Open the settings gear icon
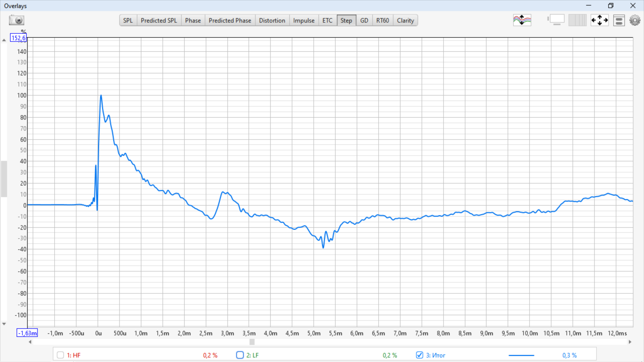Image resolution: width=644 pixels, height=362 pixels. (635, 20)
